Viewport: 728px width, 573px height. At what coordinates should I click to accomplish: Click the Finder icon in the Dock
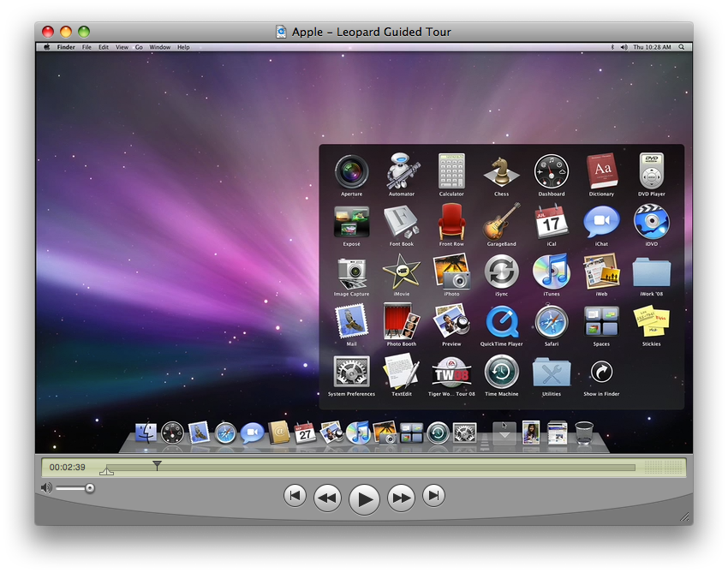point(146,433)
